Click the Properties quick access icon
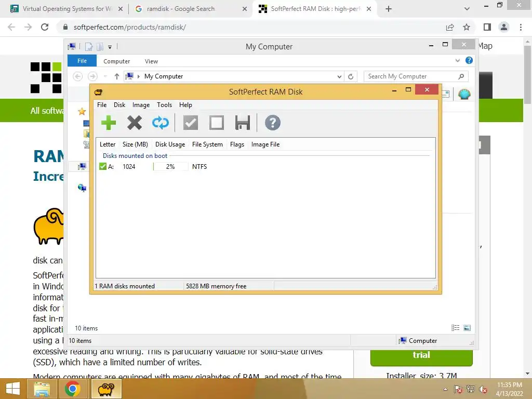The width and height of the screenshot is (532, 399). coord(88,47)
